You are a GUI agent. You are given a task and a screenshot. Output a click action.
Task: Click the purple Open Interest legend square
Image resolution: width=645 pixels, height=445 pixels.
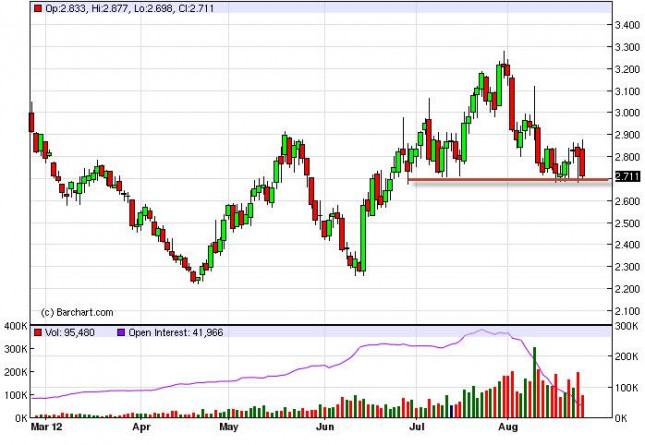coord(121,332)
